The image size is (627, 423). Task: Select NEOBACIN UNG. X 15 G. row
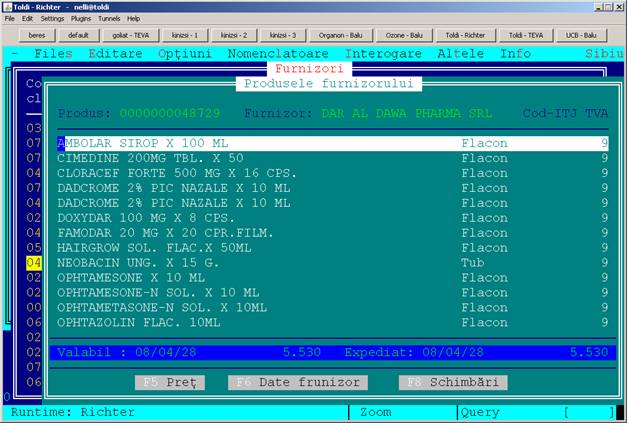point(333,263)
